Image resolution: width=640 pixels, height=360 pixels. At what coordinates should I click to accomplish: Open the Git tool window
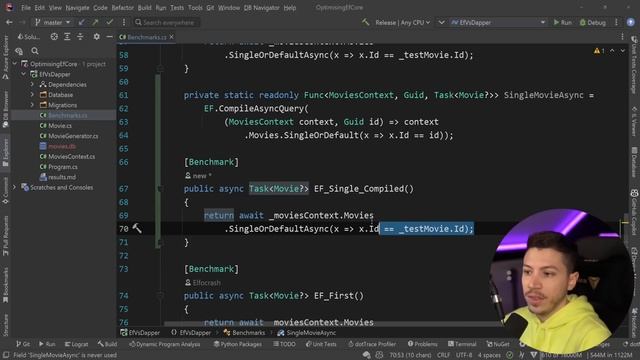23,344
